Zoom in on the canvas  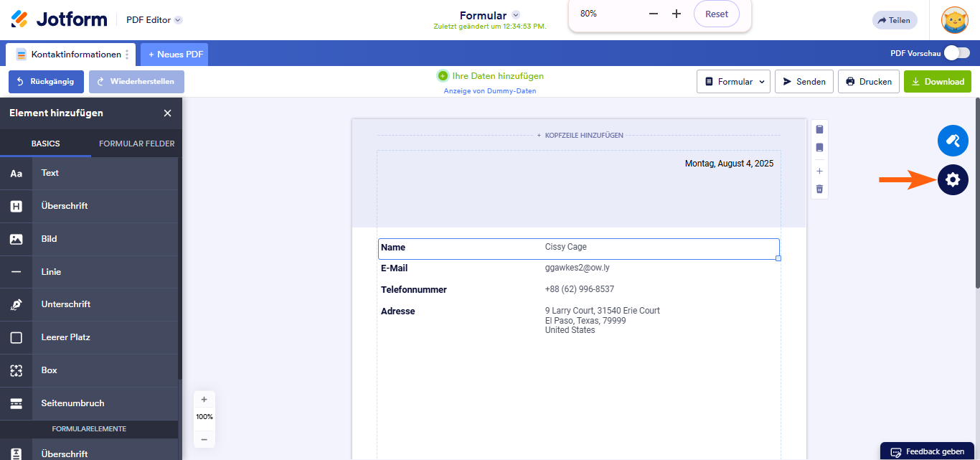click(x=204, y=399)
